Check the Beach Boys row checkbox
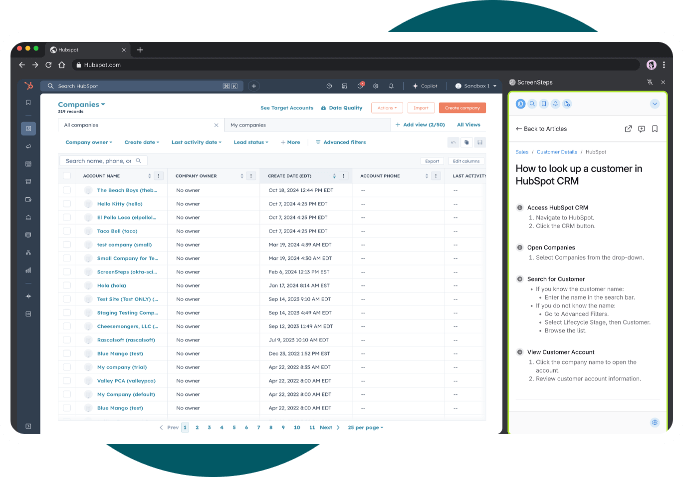Screen dimensions: 683x477 (67, 190)
